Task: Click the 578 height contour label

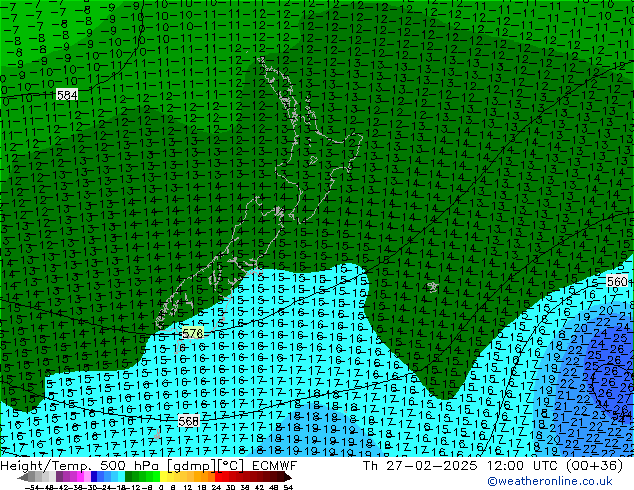Action: click(x=193, y=333)
